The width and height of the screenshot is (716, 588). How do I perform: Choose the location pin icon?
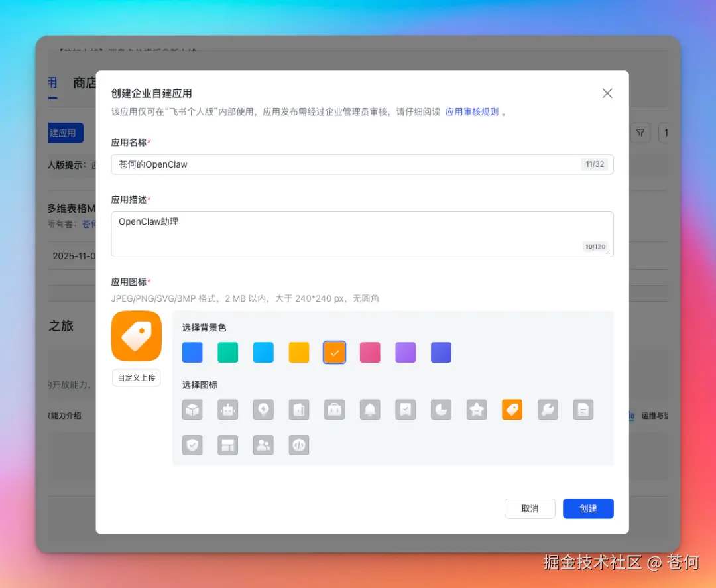tap(263, 410)
